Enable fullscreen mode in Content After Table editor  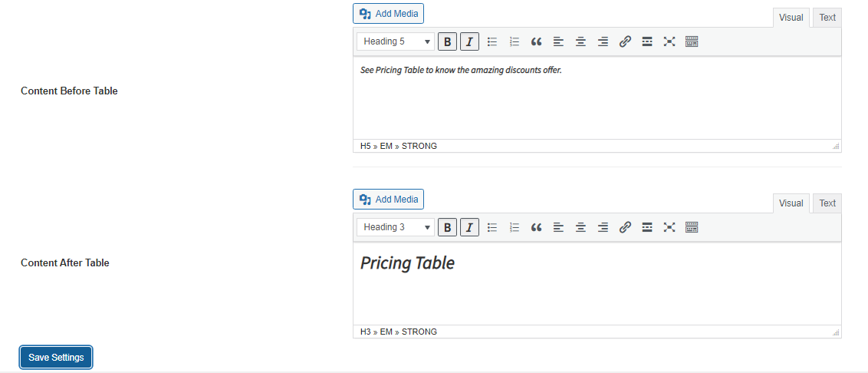pos(669,227)
